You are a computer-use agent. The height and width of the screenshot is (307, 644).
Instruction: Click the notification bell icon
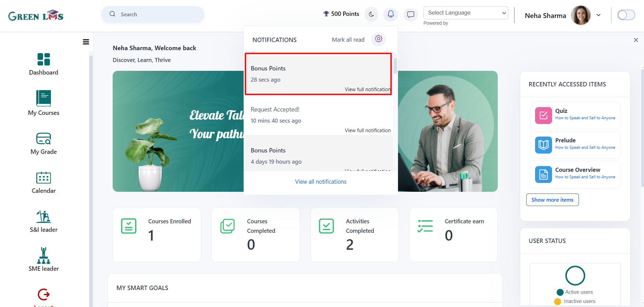(391, 14)
